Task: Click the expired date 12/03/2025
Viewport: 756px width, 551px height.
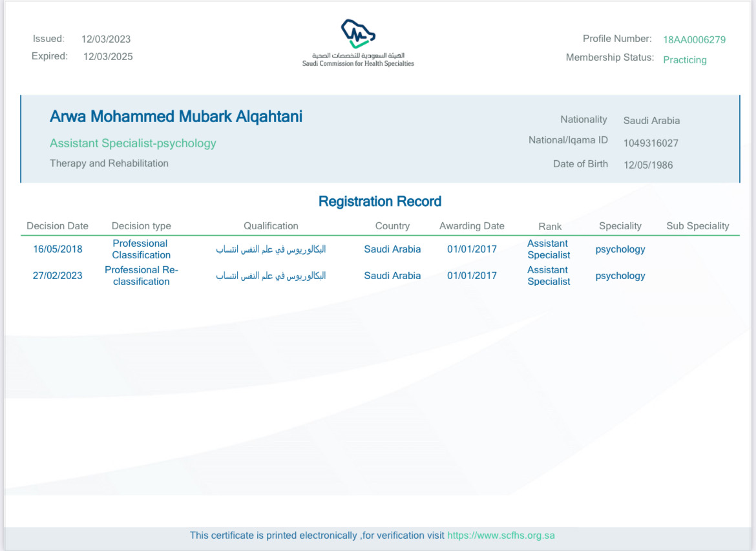Action: click(x=108, y=57)
